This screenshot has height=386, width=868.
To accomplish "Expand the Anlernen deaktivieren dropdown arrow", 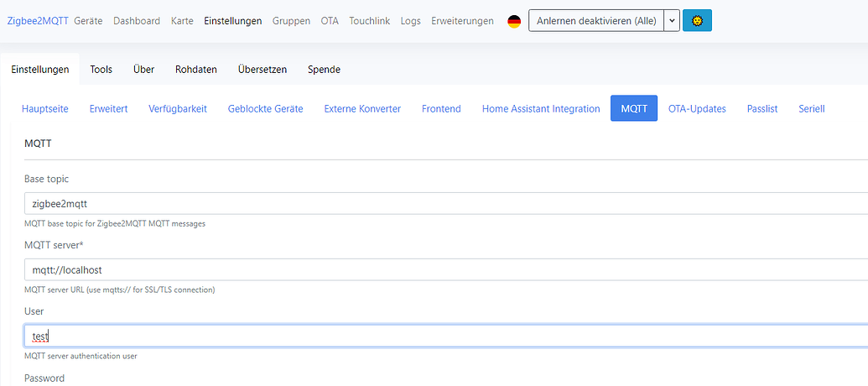I will (671, 21).
